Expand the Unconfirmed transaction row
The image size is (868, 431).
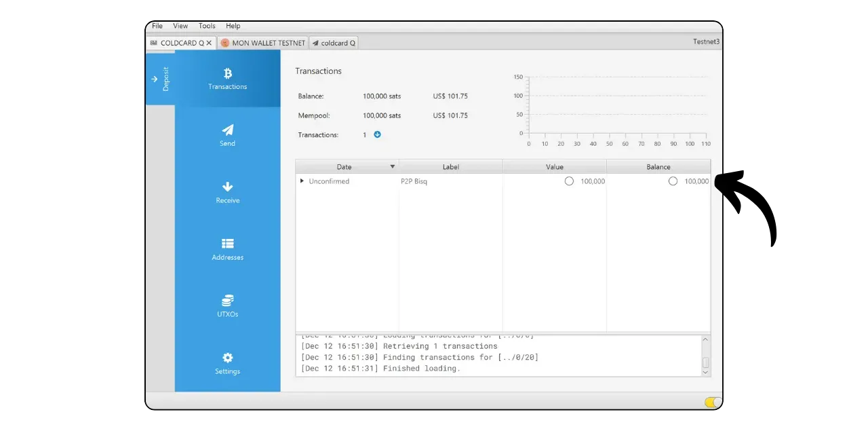click(x=302, y=181)
